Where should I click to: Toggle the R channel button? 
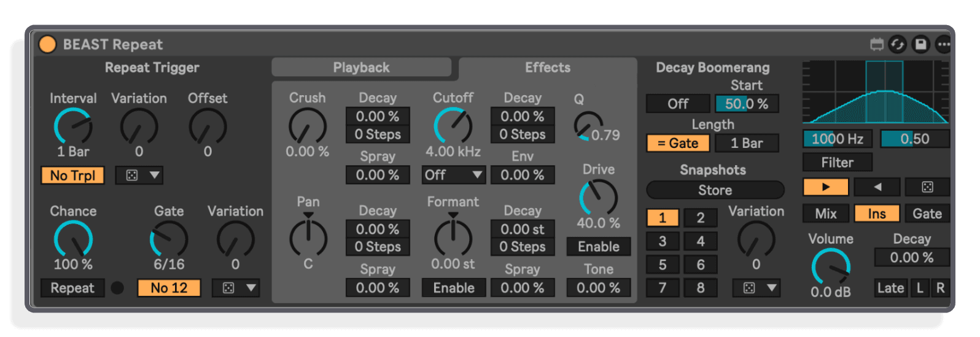point(941,288)
